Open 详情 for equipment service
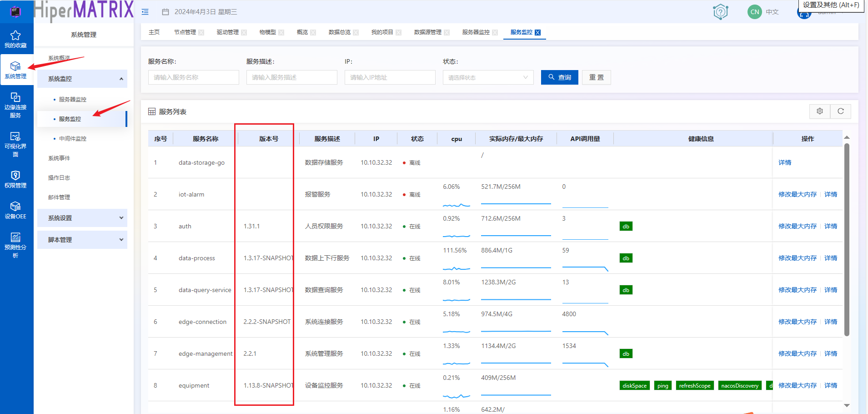The height and width of the screenshot is (414, 868). [x=831, y=385]
